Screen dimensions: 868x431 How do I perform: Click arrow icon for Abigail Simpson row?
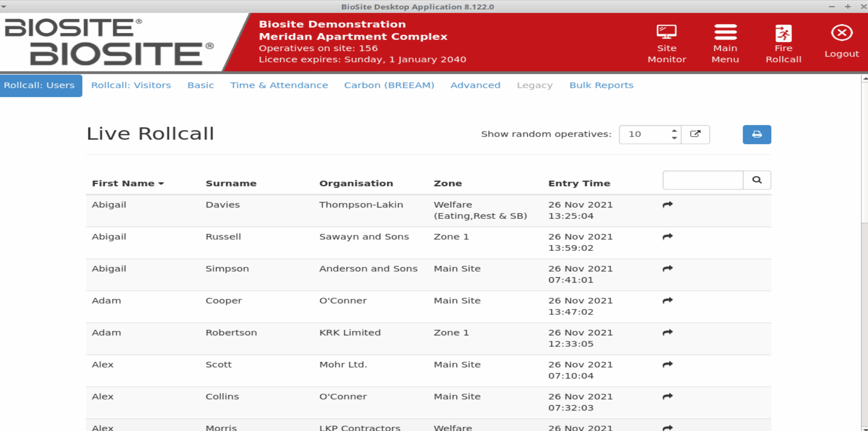[668, 269]
